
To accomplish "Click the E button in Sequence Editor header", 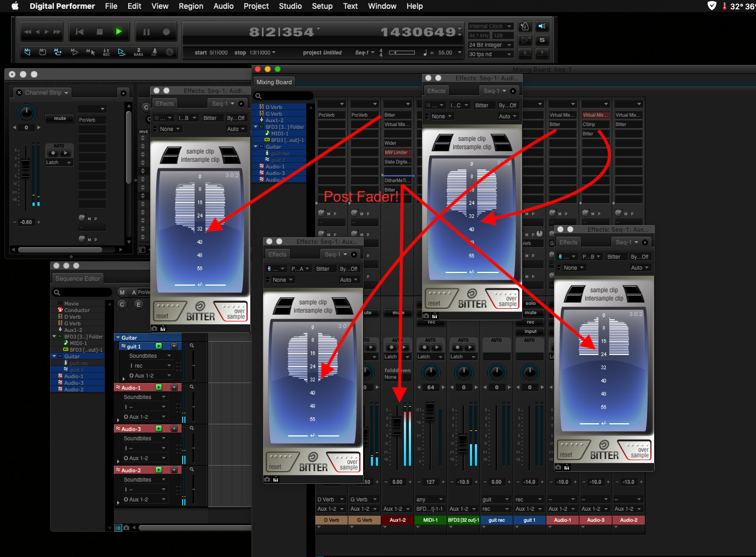I will [139, 304].
